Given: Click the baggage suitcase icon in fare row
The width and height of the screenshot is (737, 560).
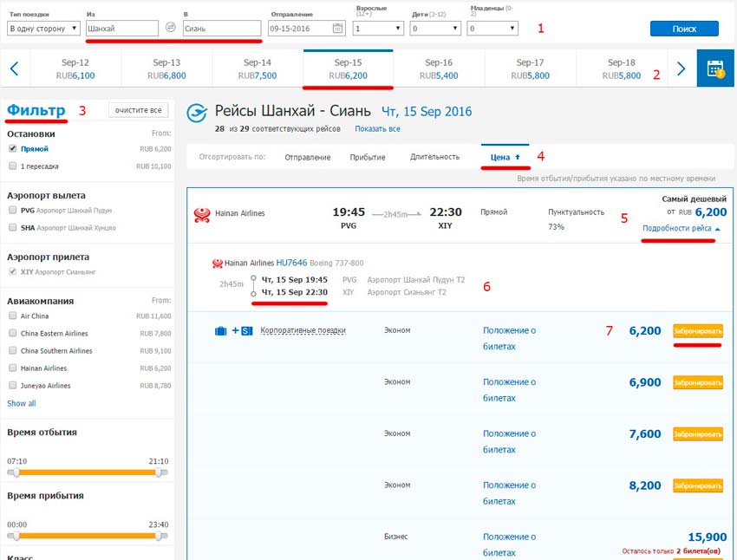Looking at the screenshot, I should [220, 331].
